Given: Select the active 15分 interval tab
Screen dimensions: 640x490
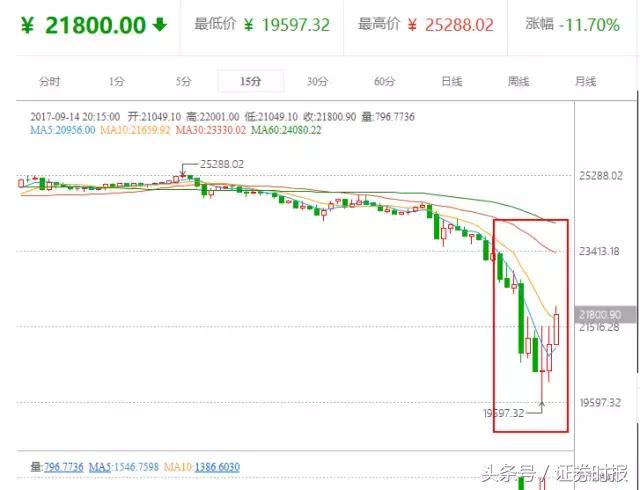Looking at the screenshot, I should [x=250, y=81].
